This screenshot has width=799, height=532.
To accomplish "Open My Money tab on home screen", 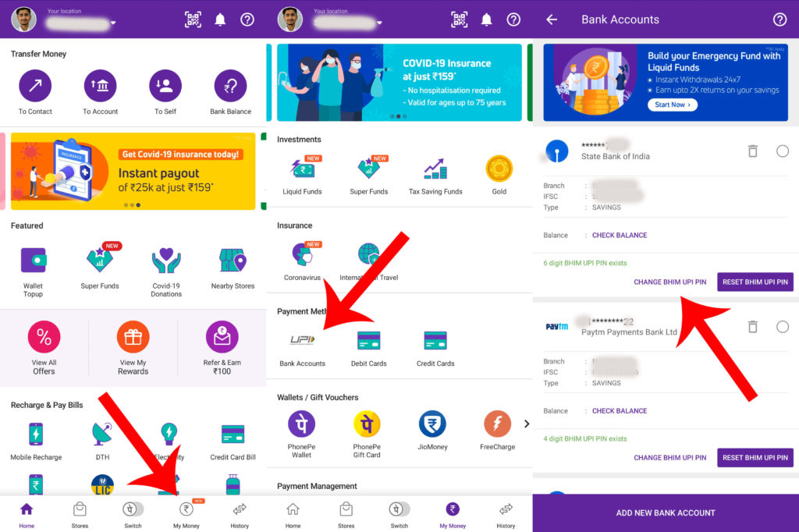I will [x=186, y=513].
